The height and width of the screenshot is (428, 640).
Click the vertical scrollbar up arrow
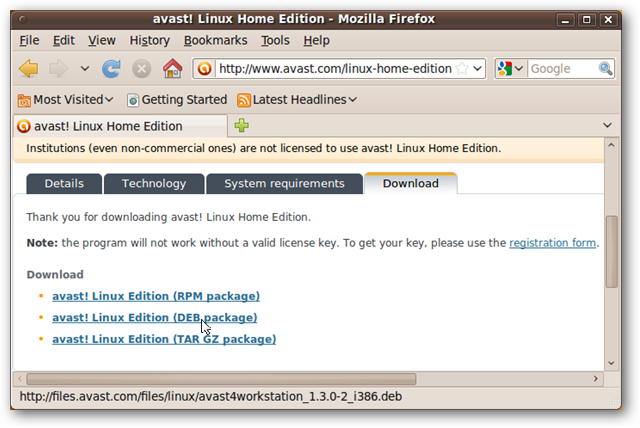tap(611, 145)
